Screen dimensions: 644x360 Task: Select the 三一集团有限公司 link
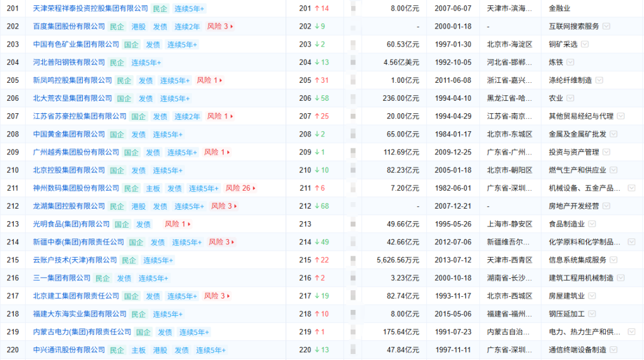coord(61,278)
